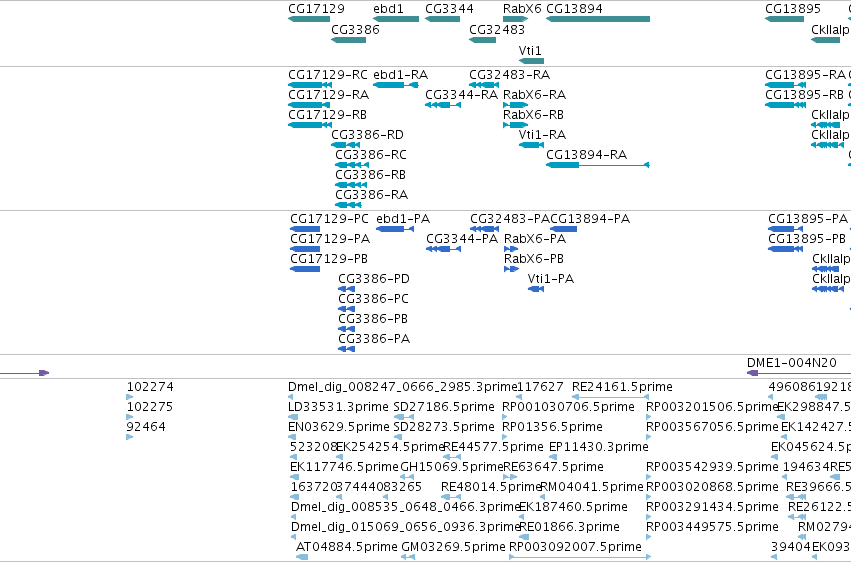Select EST RP003092007.5prime
The width and height of the screenshot is (851, 562).
point(580,557)
